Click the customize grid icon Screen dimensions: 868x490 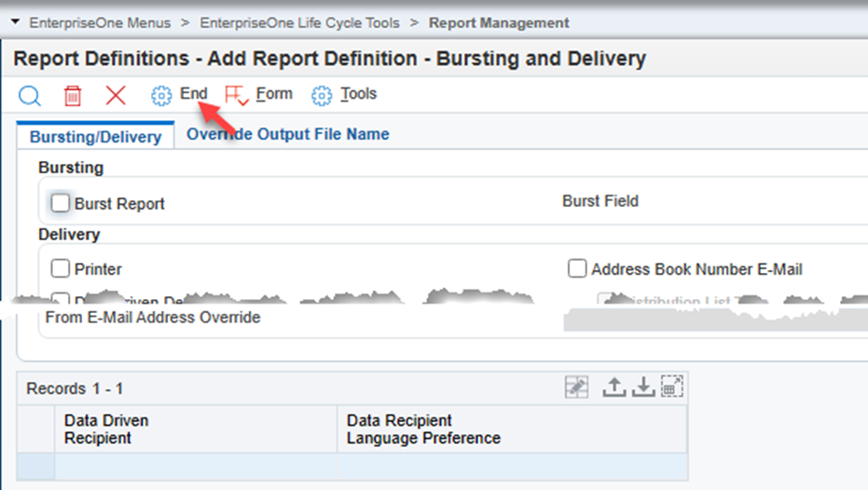[x=576, y=388]
